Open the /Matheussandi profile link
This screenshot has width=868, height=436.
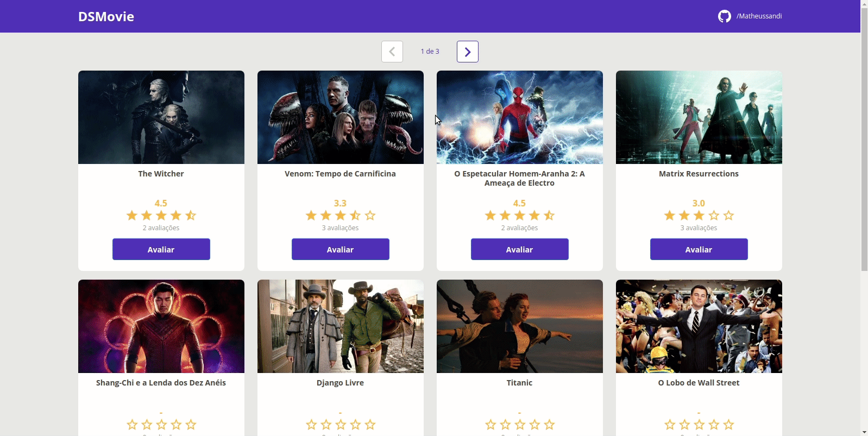coord(759,16)
